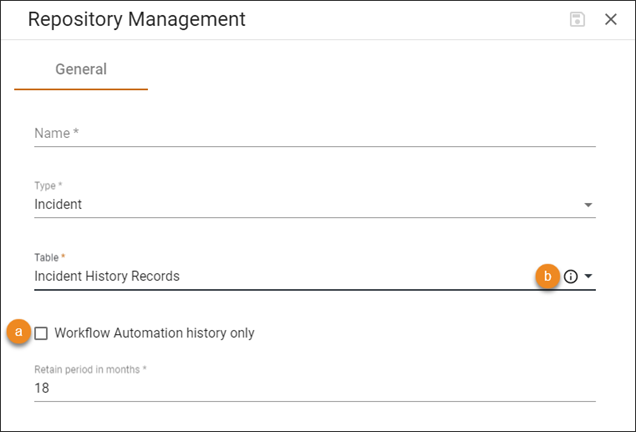Enable Workflow Automation history only checkbox
Viewport: 636px width, 432px height.
click(x=41, y=333)
